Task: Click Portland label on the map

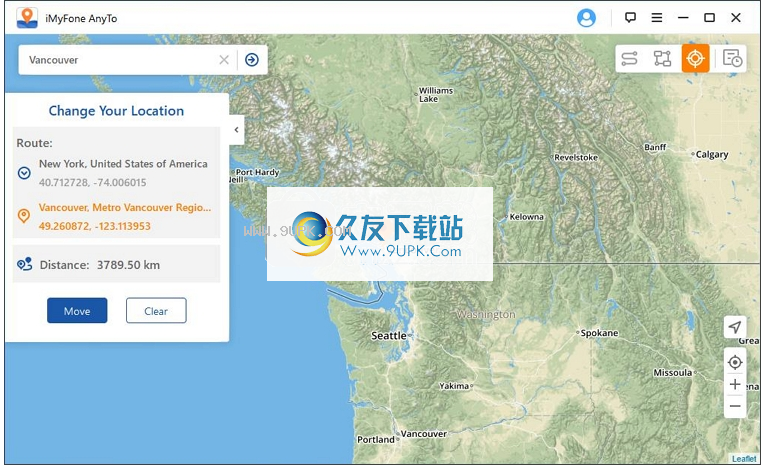Action: [x=376, y=439]
